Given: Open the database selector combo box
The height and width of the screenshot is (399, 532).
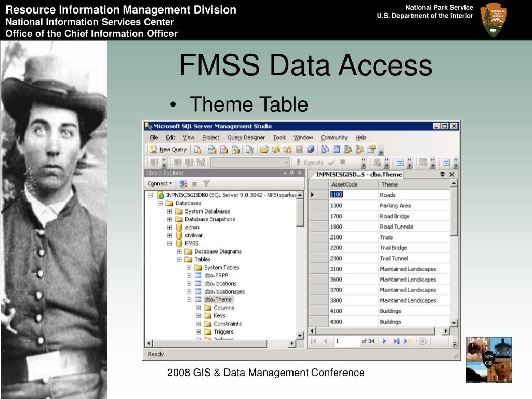Looking at the screenshot, I should (x=250, y=163).
